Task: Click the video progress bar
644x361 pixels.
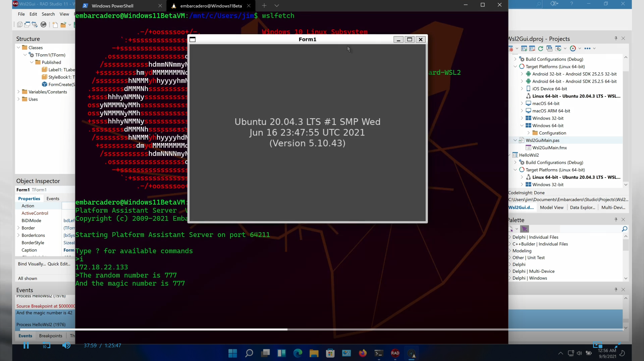Action: coord(322,329)
